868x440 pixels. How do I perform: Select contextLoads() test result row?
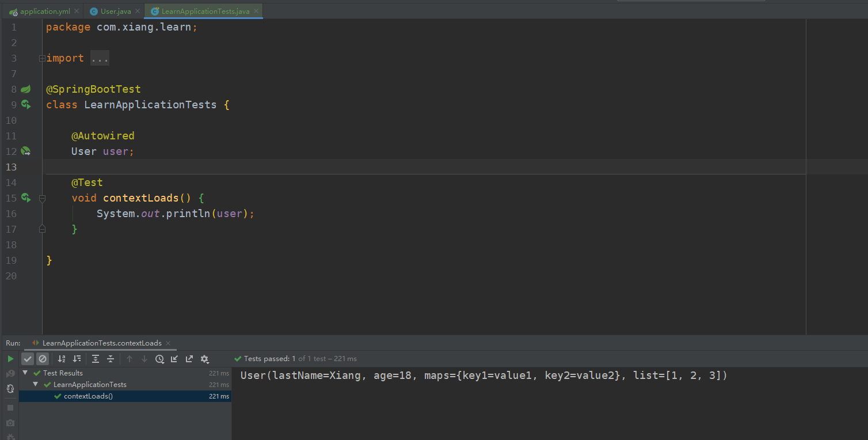coord(125,396)
